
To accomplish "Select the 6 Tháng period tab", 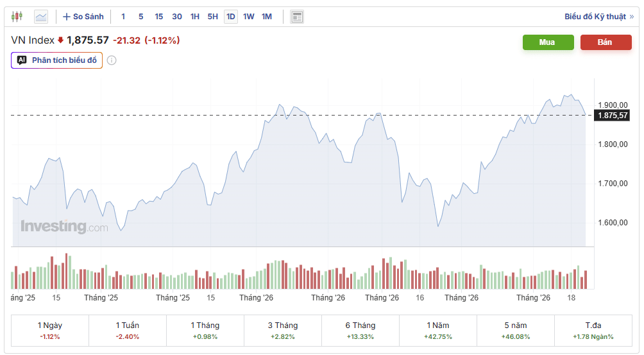I will click(360, 331).
